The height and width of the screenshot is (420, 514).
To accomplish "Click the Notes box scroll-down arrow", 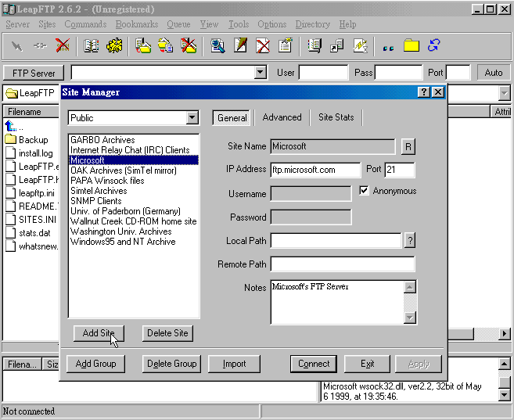I will 410,317.
